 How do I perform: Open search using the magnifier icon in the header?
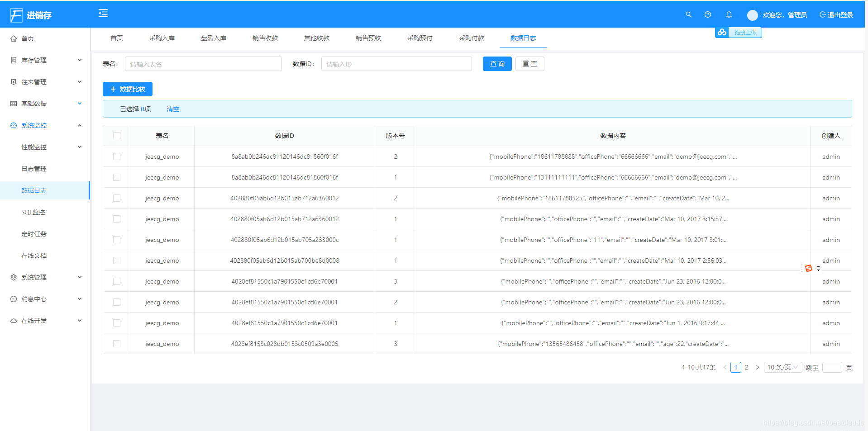[x=688, y=14]
